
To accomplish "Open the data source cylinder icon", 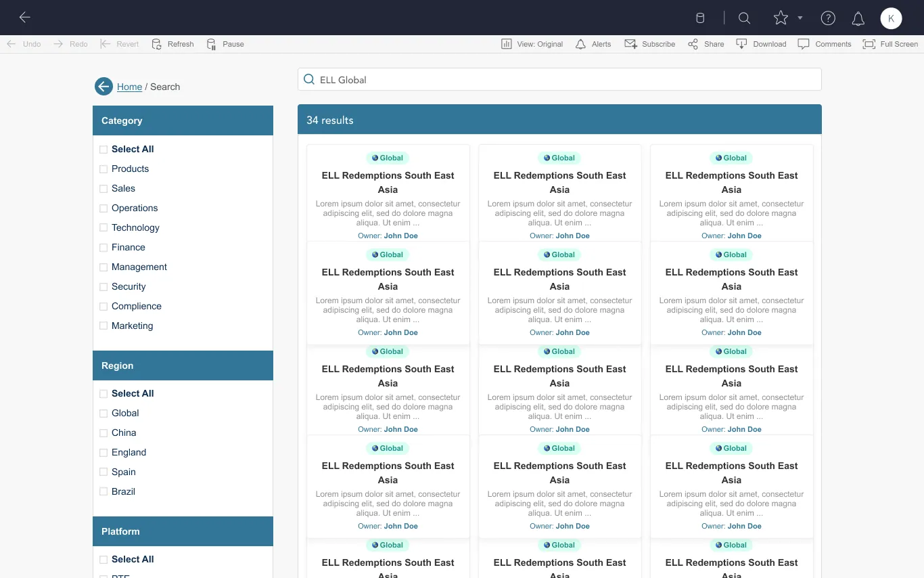I will [x=700, y=18].
